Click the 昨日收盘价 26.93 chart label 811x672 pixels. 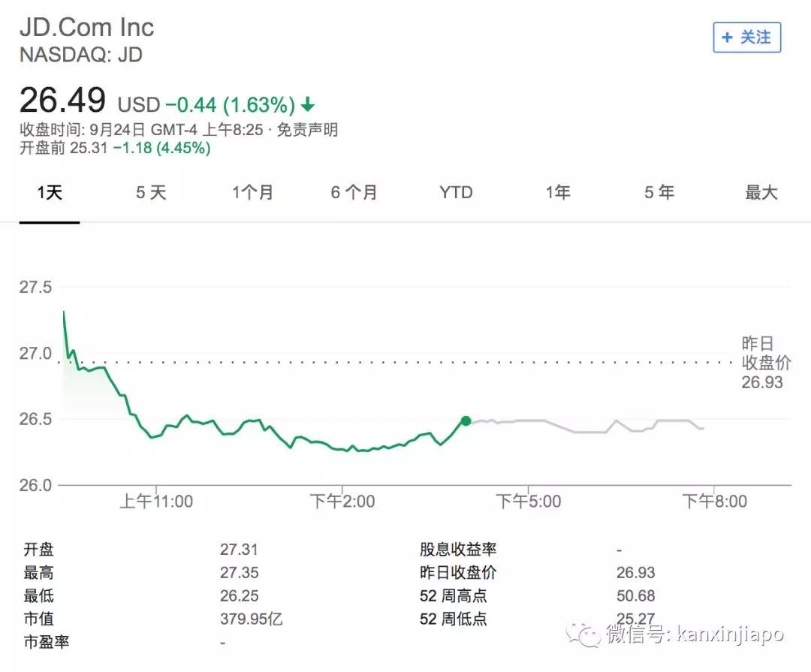(x=764, y=363)
